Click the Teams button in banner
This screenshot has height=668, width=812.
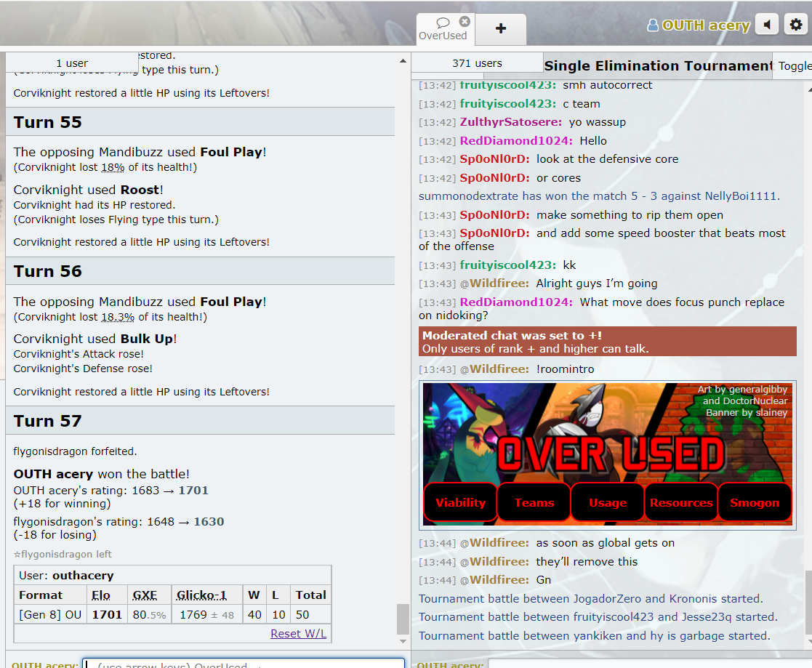(x=534, y=503)
